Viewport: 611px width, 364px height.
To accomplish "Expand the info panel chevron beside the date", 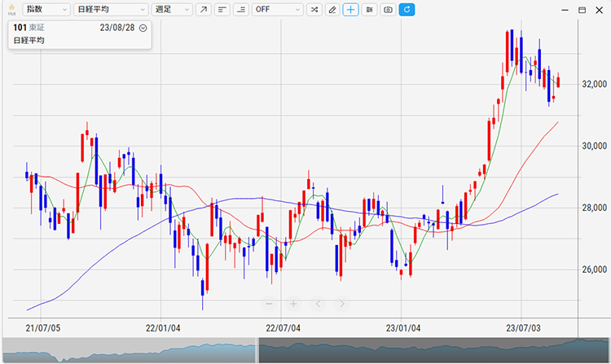I will [x=143, y=28].
